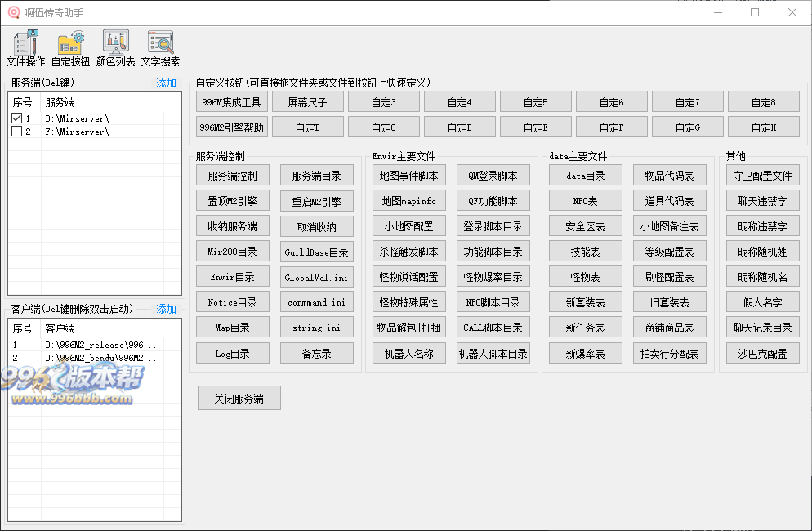The image size is (812, 531).
Task: Open the 地图事件脚本 file button
Action: point(408,176)
